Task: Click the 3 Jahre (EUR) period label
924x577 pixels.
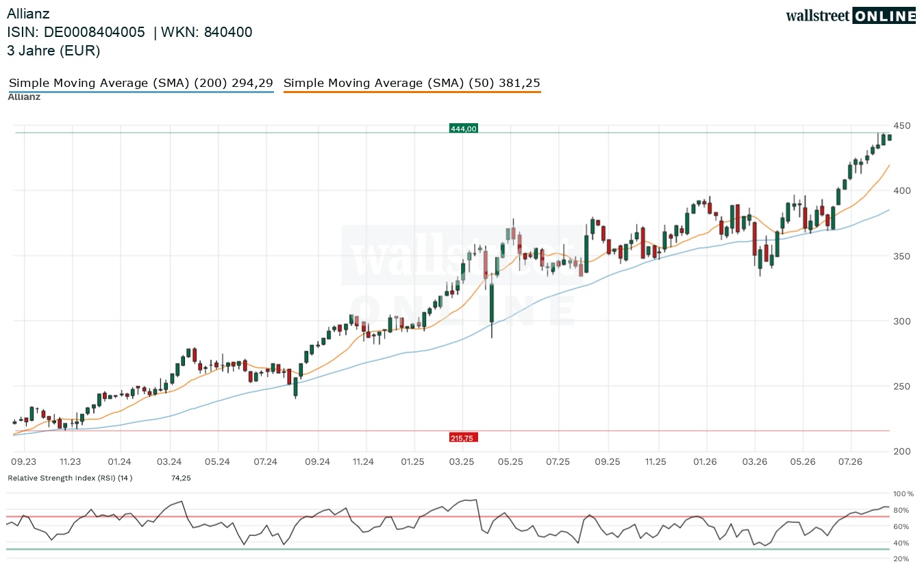Action: pyautogui.click(x=53, y=51)
